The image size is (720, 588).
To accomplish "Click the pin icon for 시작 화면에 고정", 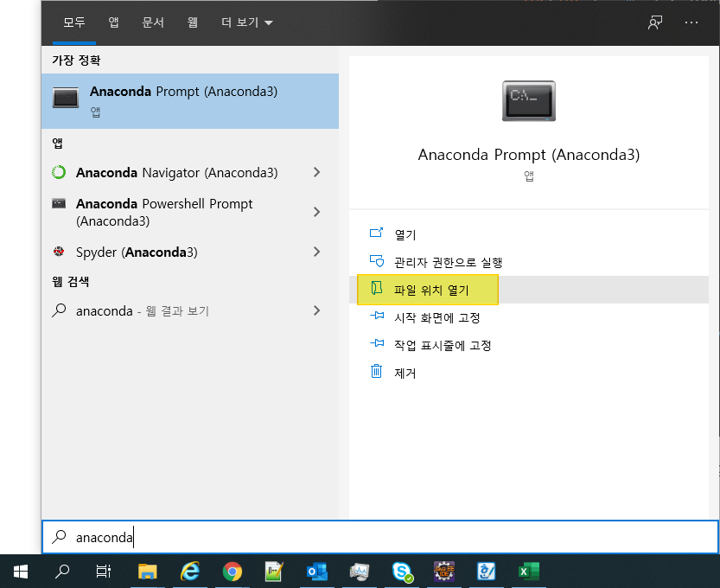I will coord(377,316).
